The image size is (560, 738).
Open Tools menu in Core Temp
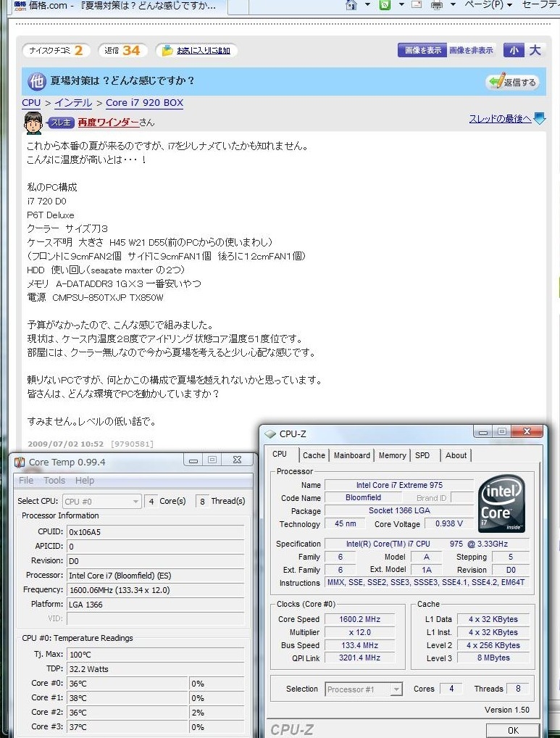[54, 481]
